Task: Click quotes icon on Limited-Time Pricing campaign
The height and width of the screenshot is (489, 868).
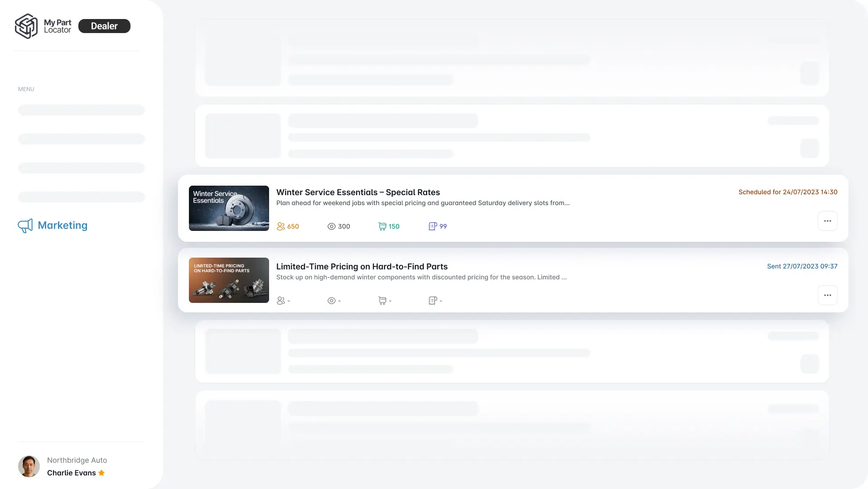Action: tap(433, 301)
